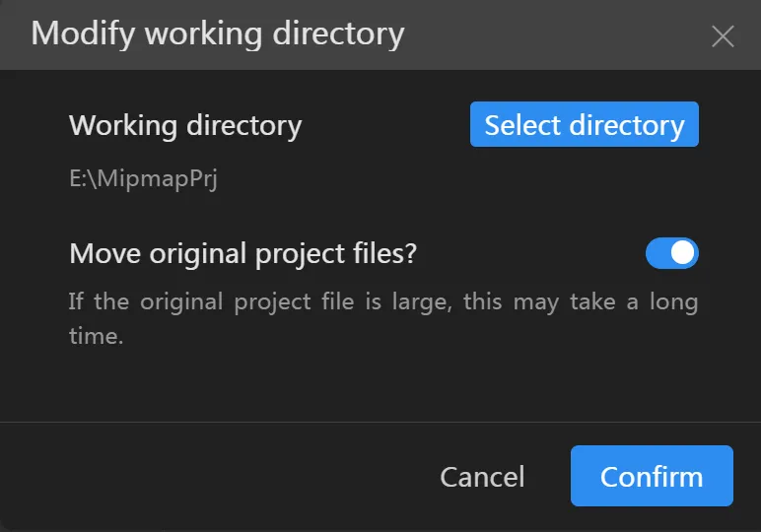Open the directory picker via Select directory
761x532 pixels.
point(584,125)
